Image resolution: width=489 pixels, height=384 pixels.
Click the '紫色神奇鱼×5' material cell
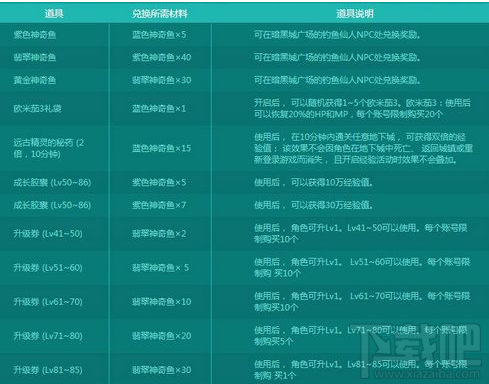click(x=159, y=183)
